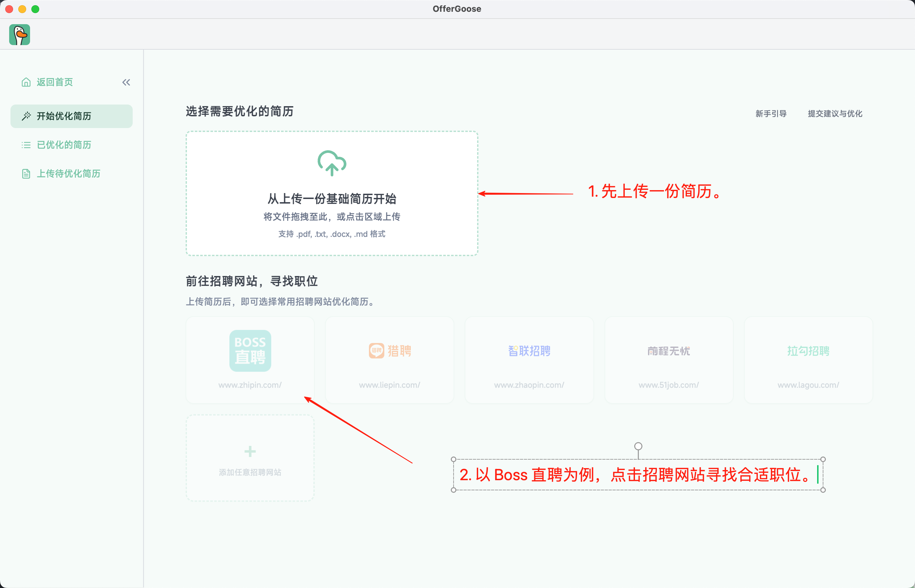Screen dimensions: 915x588
Task: Open 上传待优化简历 sidebar item
Action: tap(68, 174)
